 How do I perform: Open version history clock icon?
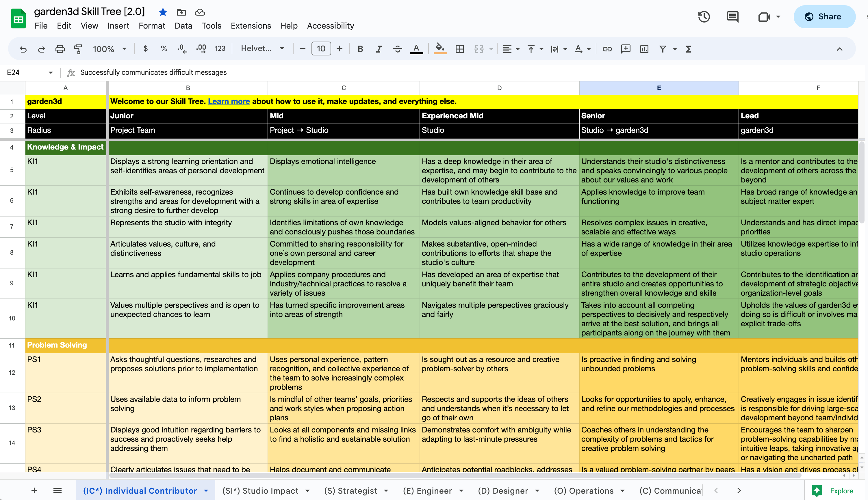point(704,16)
